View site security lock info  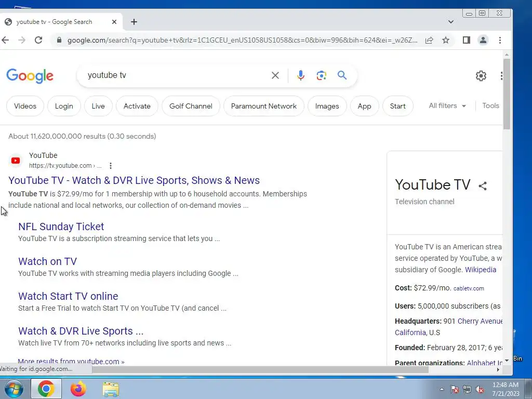(x=59, y=40)
